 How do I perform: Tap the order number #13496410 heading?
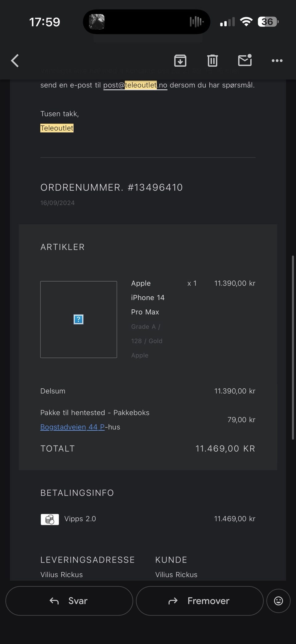click(x=112, y=187)
